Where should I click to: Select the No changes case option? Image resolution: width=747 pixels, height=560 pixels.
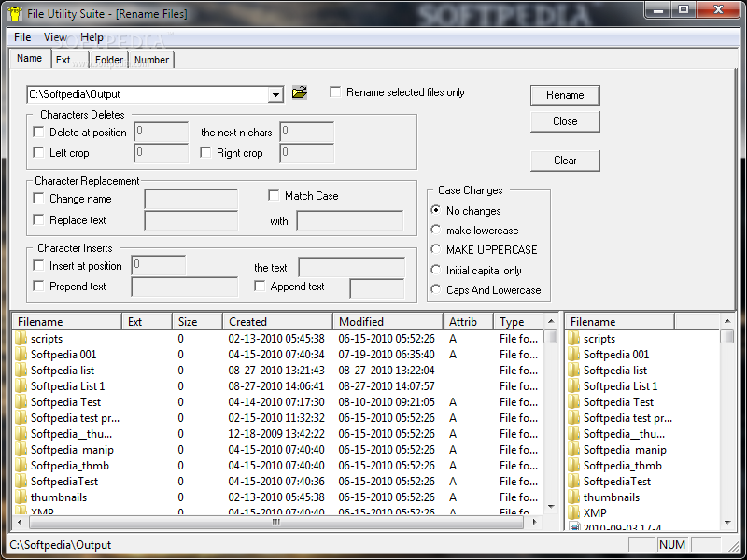435,209
